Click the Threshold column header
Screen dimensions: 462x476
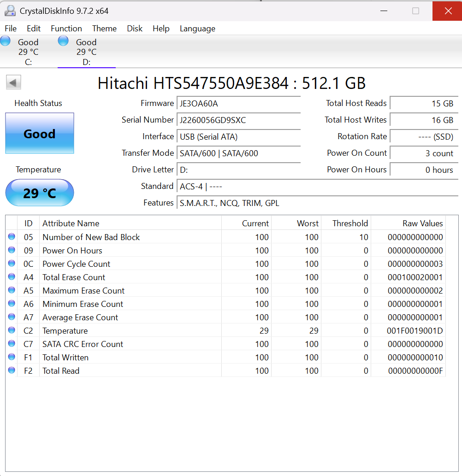pos(346,223)
